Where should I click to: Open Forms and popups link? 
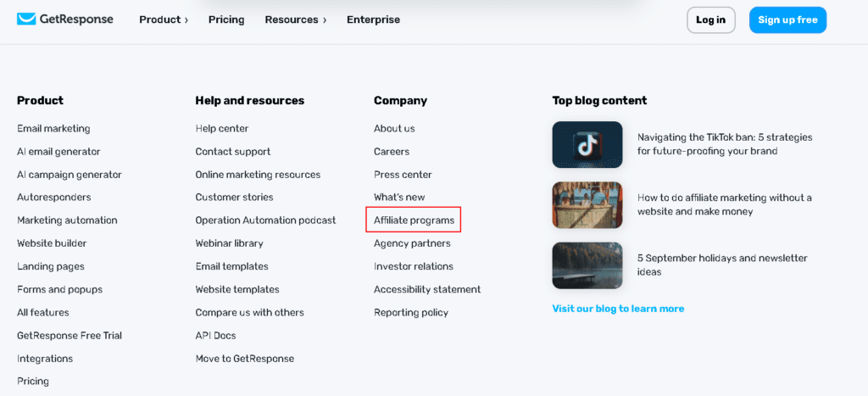[x=60, y=289]
